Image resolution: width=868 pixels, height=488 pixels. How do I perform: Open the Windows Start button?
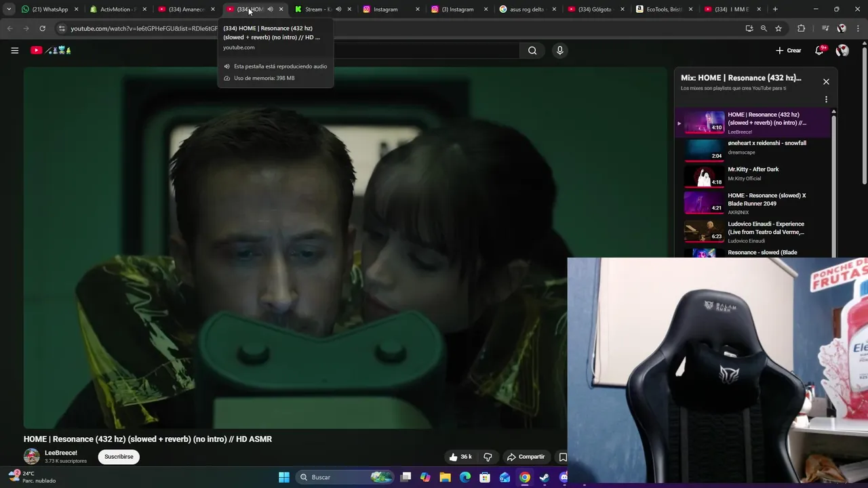click(x=284, y=477)
